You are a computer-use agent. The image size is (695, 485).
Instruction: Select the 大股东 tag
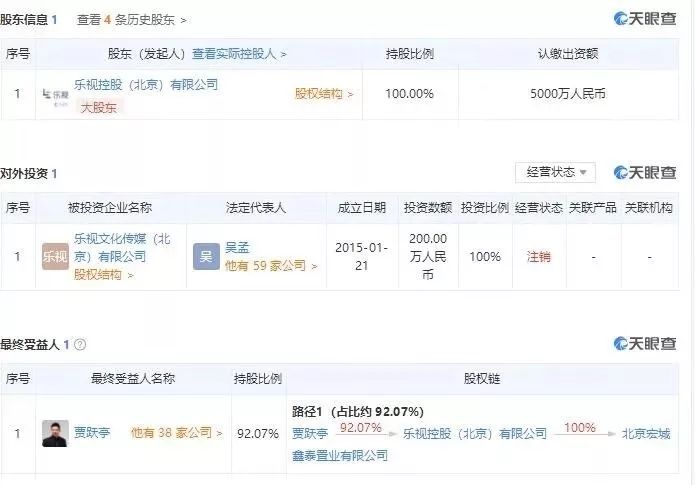coord(99,107)
